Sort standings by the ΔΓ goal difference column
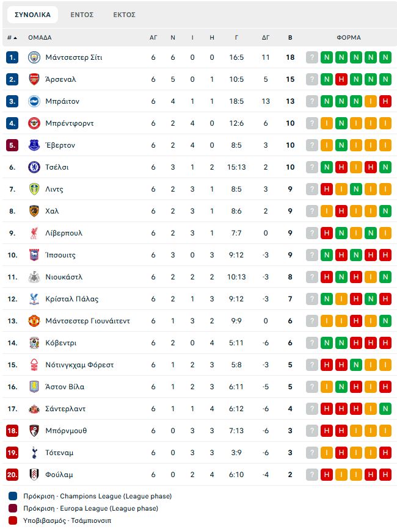This screenshot has height=532, width=397. 266,38
